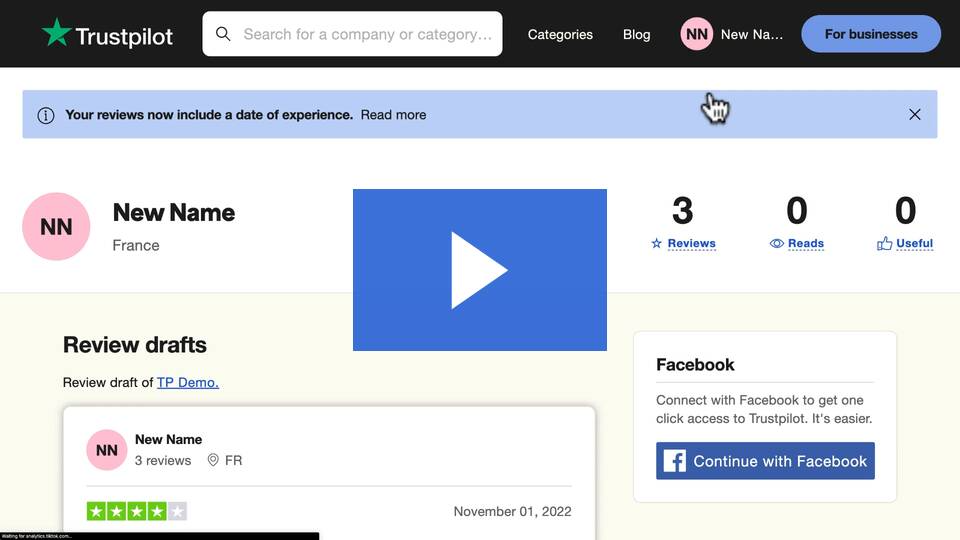Click the Facebook logo icon

click(675, 461)
